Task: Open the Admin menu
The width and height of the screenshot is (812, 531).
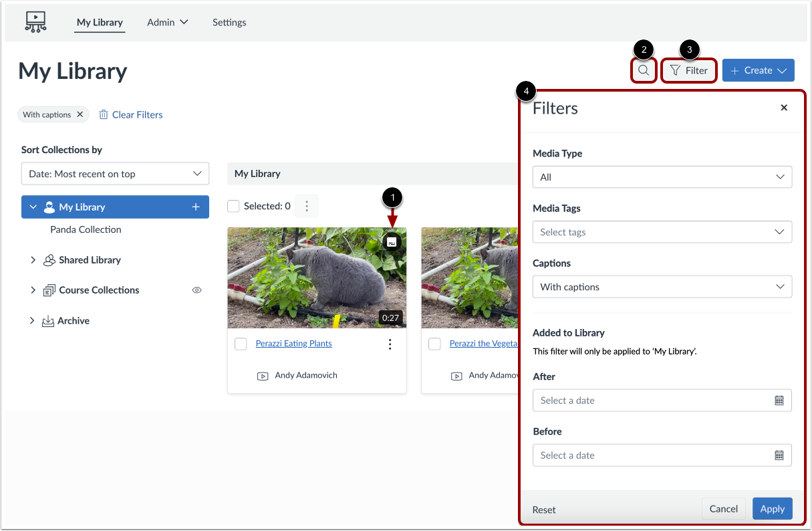Action: pyautogui.click(x=168, y=22)
